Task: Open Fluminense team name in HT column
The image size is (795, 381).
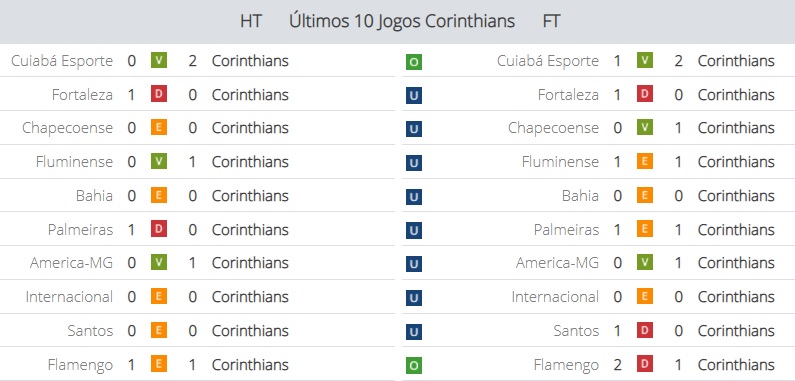Action: 75,162
